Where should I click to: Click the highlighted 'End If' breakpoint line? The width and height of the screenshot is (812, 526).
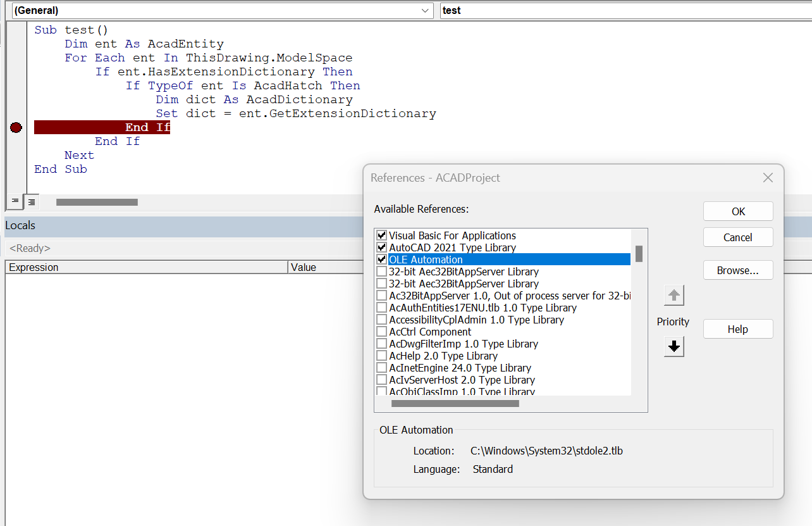[102, 128]
